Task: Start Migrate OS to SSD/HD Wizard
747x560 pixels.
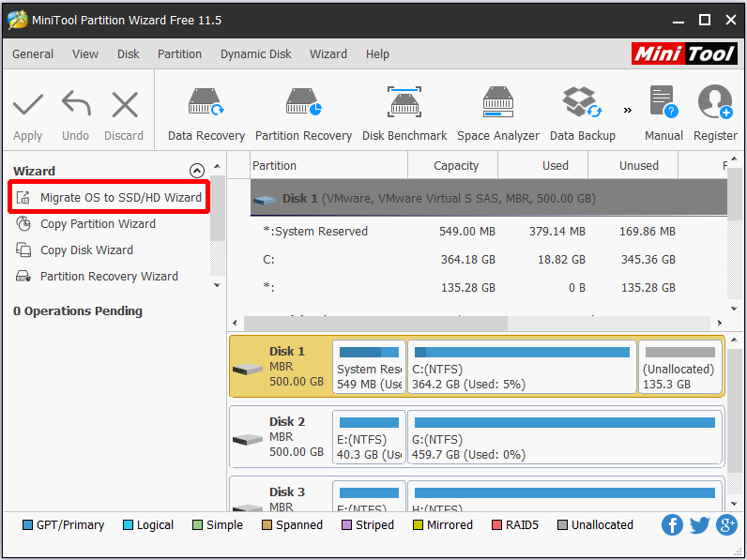Action: coord(109,197)
